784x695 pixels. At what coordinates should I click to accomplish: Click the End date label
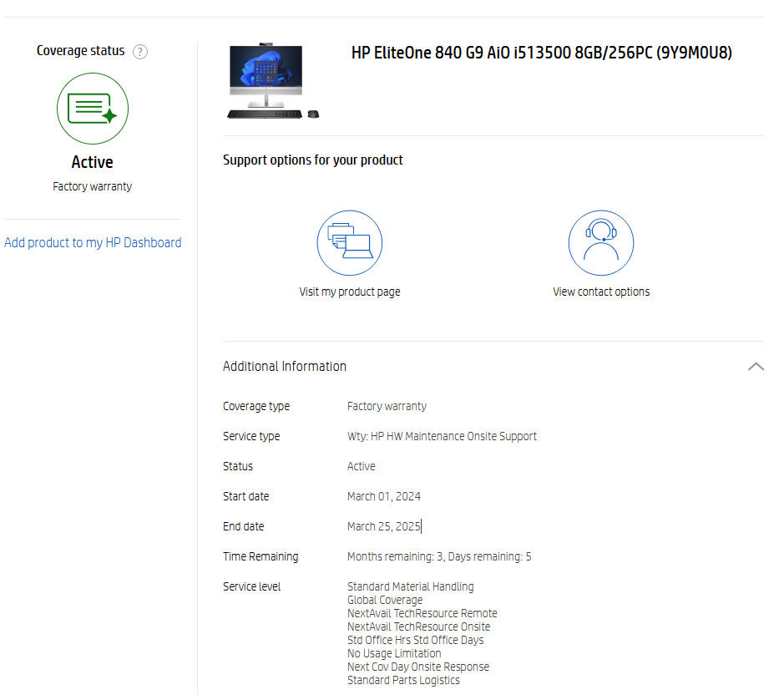pos(243,526)
